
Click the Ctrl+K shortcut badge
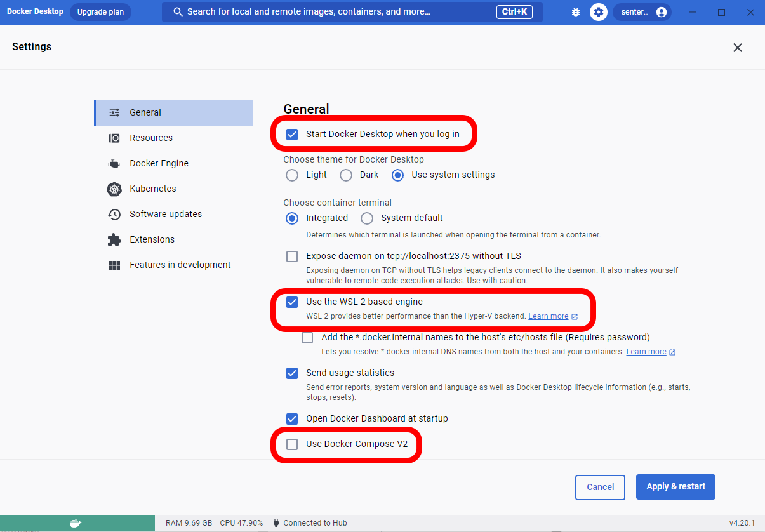pos(514,12)
